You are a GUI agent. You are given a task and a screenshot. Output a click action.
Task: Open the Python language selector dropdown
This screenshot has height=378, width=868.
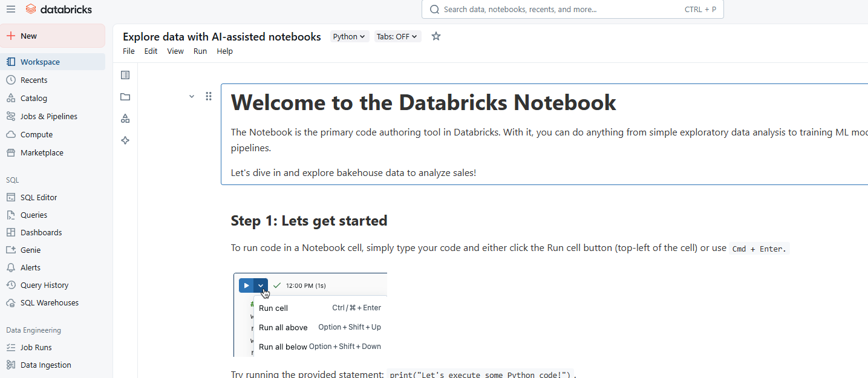(x=349, y=36)
